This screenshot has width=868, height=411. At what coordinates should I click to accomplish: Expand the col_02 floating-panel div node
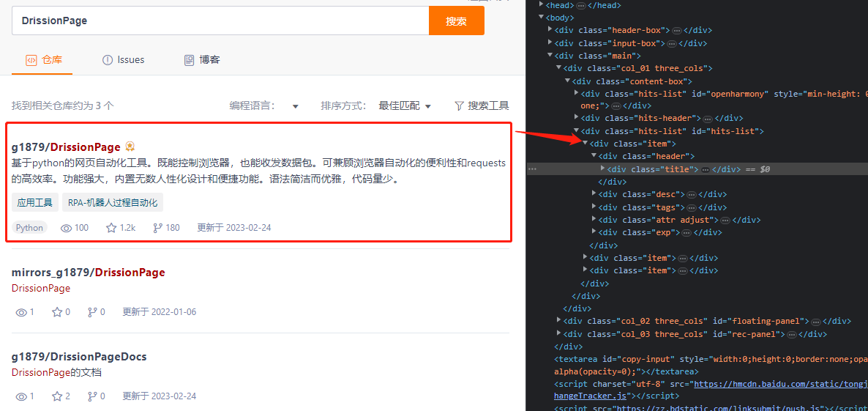tap(558, 321)
